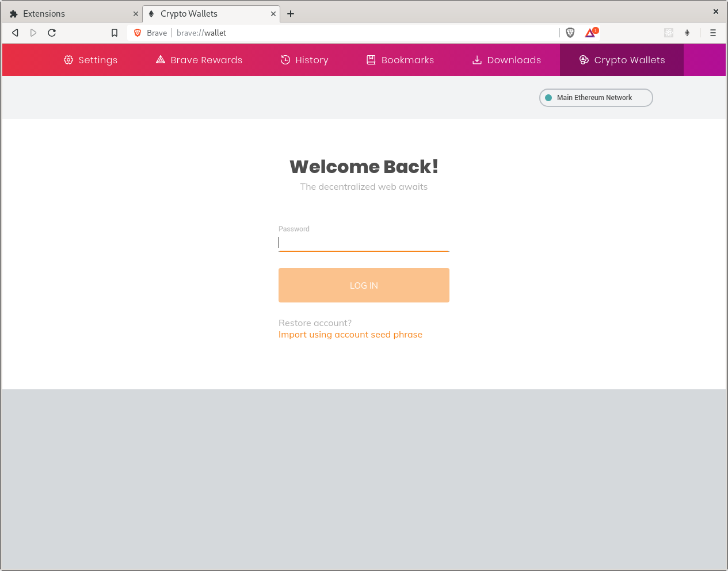Viewport: 728px width, 571px height.
Task: Click the Brave shield site info icon
Action: coord(138,33)
